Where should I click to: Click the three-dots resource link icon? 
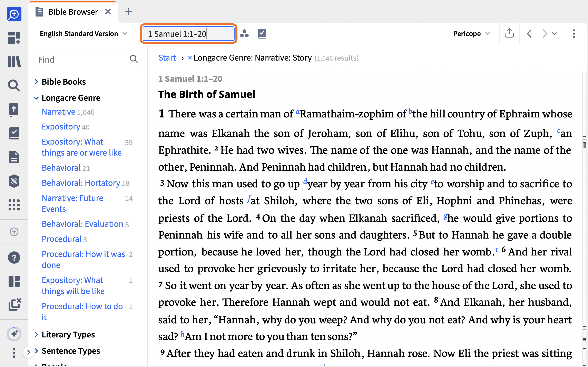tap(244, 33)
